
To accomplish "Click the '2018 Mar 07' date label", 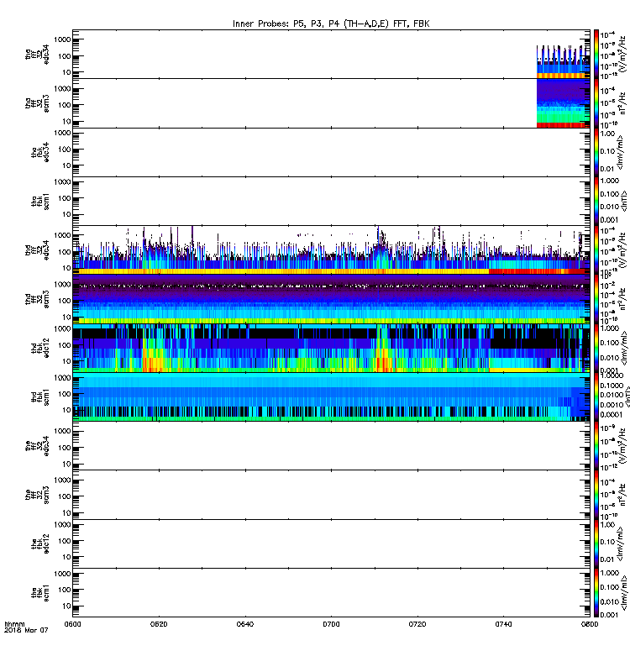I will click(26, 631).
